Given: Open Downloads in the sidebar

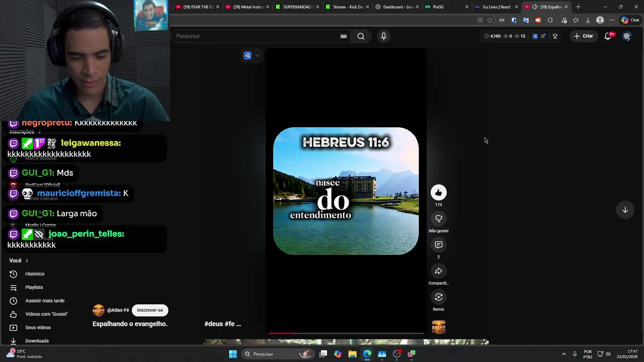Looking at the screenshot, I should (x=37, y=341).
